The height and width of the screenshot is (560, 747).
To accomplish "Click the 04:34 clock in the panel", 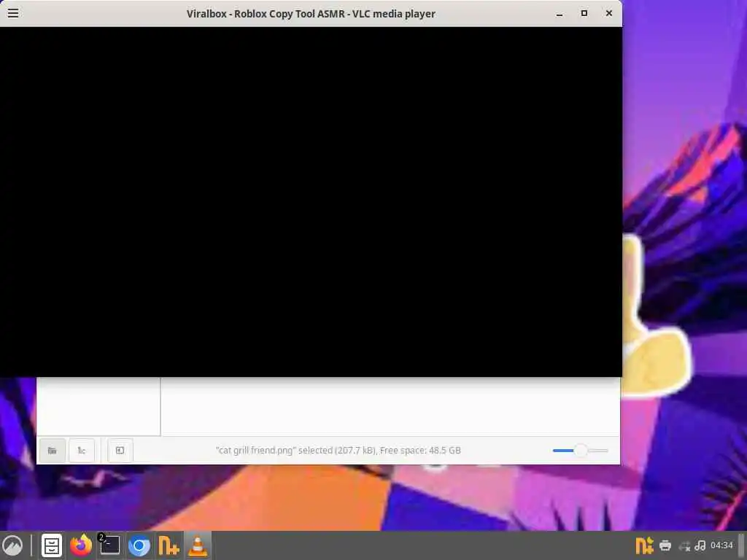I will tap(721, 545).
